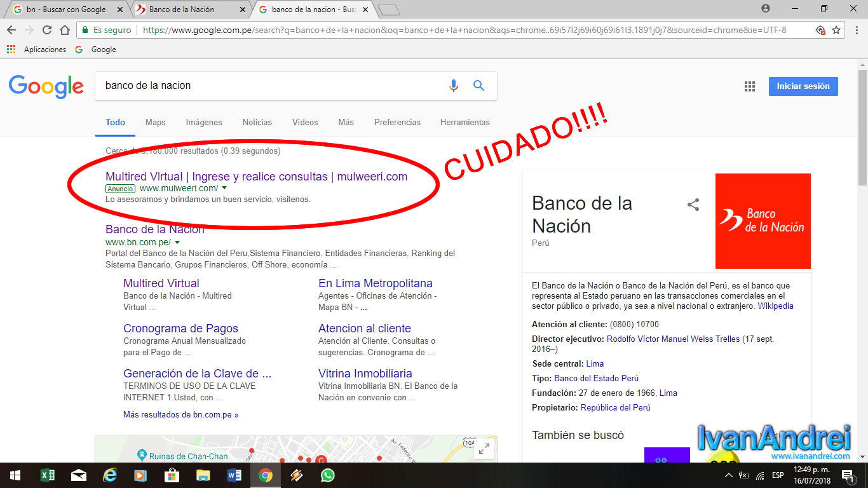868x488 pixels.
Task: Click the Chrome reload page icon
Action: [x=47, y=30]
